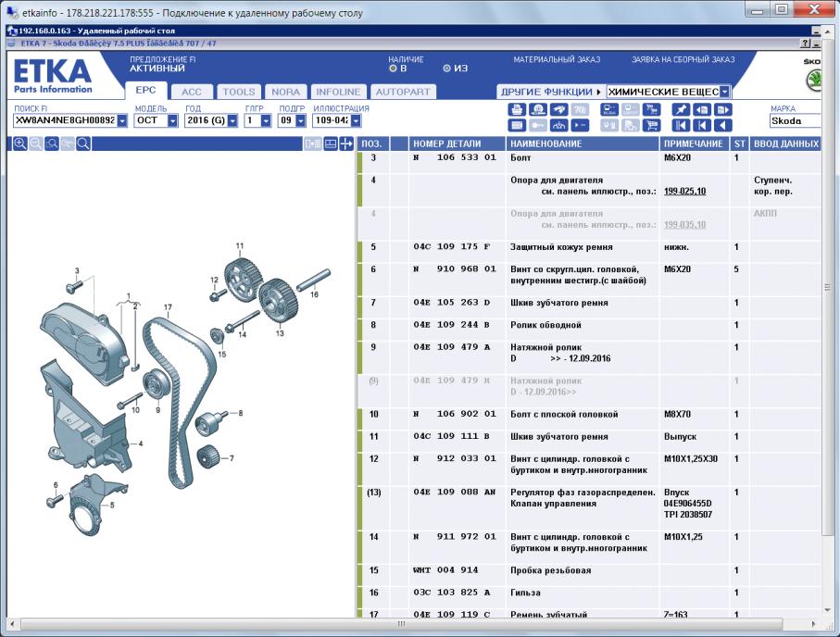
Task: Expand the ДРУГИЕ ФУНКЦИИ menu
Action: [551, 92]
